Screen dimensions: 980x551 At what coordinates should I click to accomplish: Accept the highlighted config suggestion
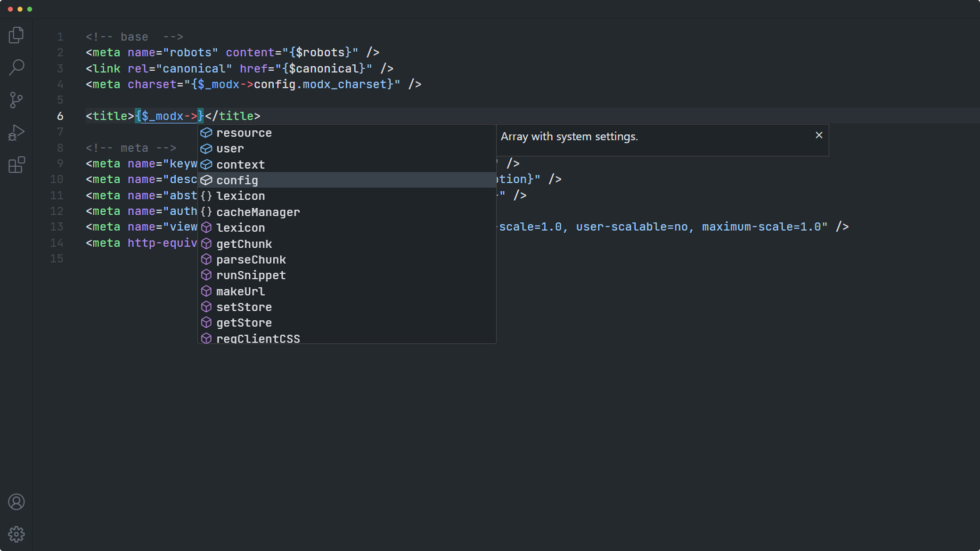237,180
